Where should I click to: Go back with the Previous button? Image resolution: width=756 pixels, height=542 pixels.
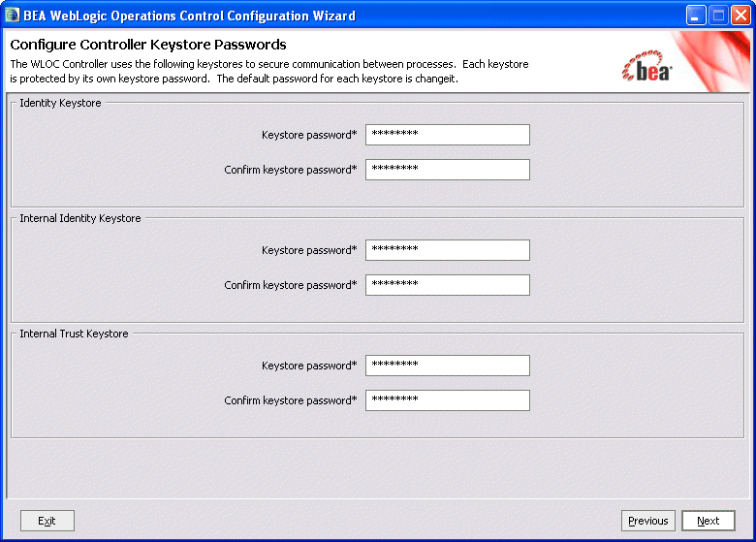[648, 521]
